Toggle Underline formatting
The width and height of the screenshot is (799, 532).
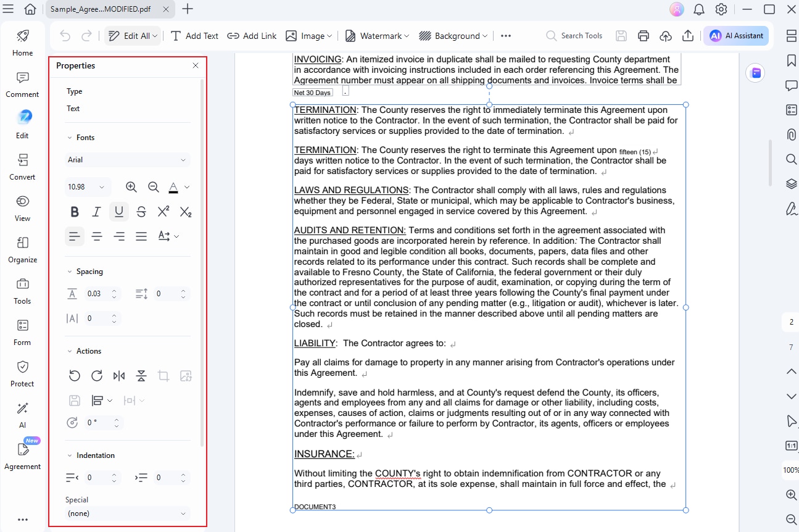coord(119,212)
